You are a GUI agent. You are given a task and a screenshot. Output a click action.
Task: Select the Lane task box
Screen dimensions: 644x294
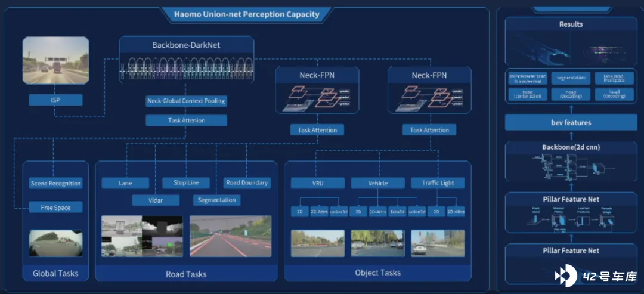[125, 183]
